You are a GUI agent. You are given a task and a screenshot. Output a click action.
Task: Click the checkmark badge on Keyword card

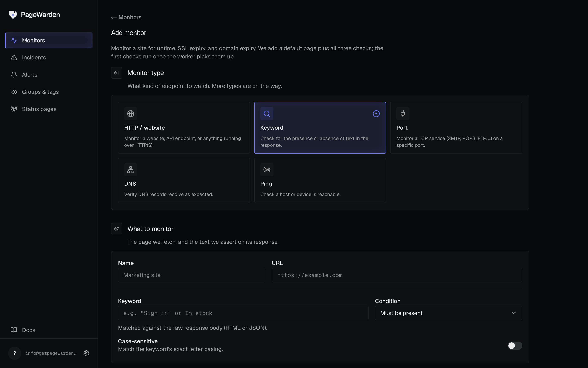(x=376, y=114)
